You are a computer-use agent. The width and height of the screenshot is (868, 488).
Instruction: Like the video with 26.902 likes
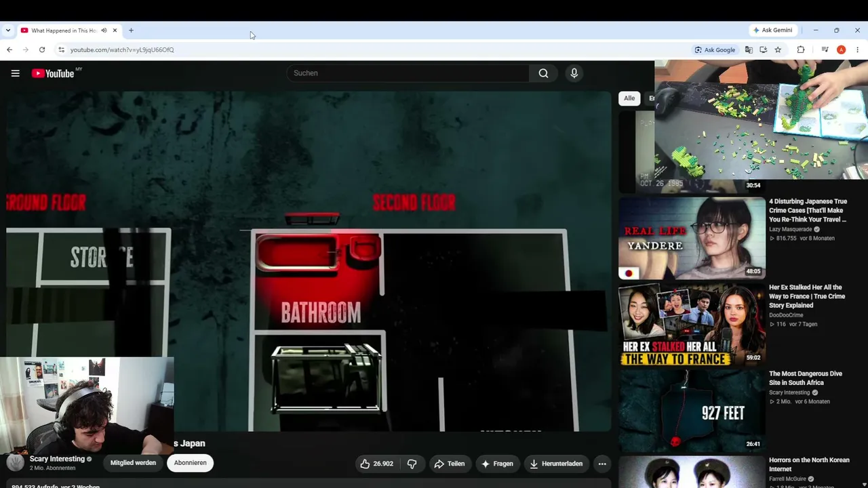377,464
